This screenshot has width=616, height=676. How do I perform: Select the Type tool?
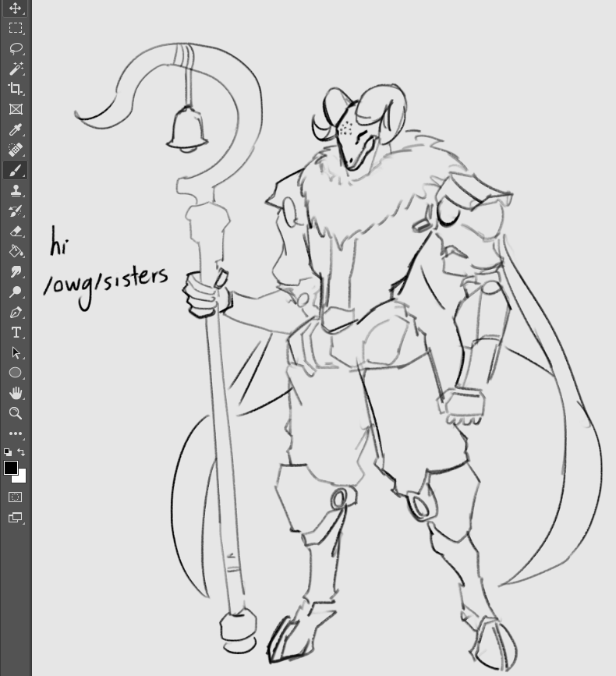coord(16,332)
